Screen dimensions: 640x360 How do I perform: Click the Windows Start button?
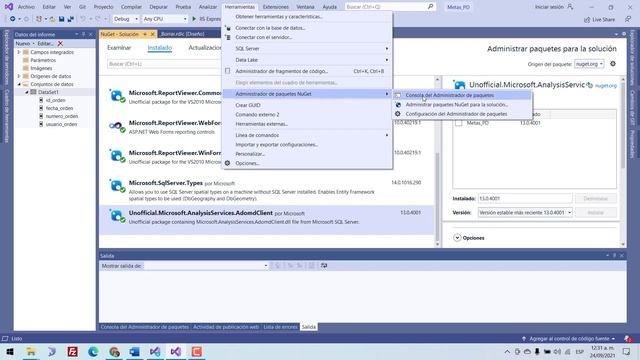10,351
